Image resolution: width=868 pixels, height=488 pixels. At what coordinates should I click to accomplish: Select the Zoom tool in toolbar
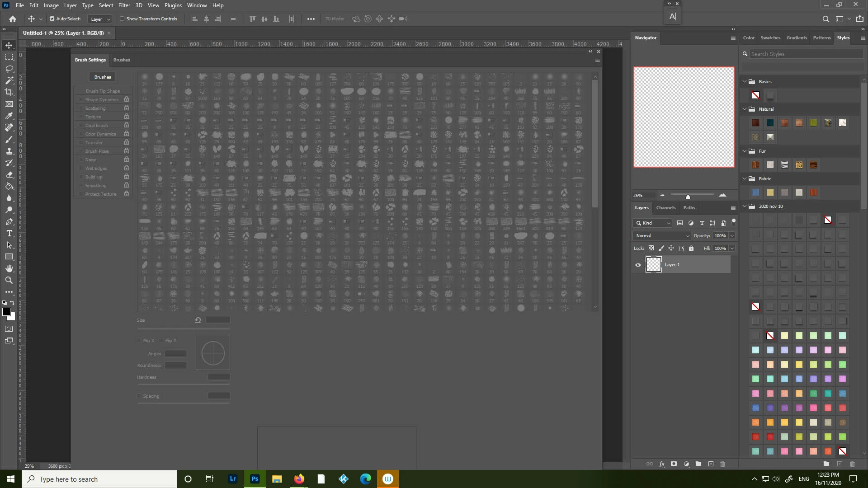tap(9, 280)
